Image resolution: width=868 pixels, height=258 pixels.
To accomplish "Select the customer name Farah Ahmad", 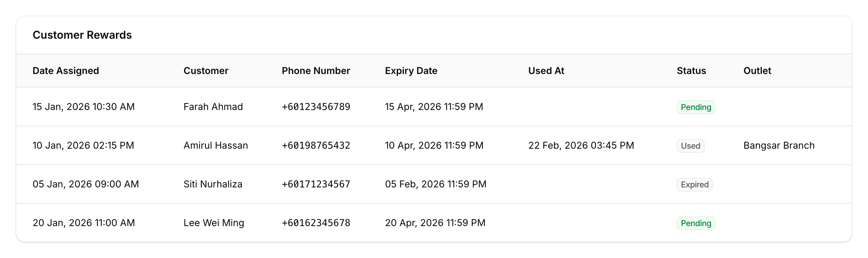I will (213, 107).
